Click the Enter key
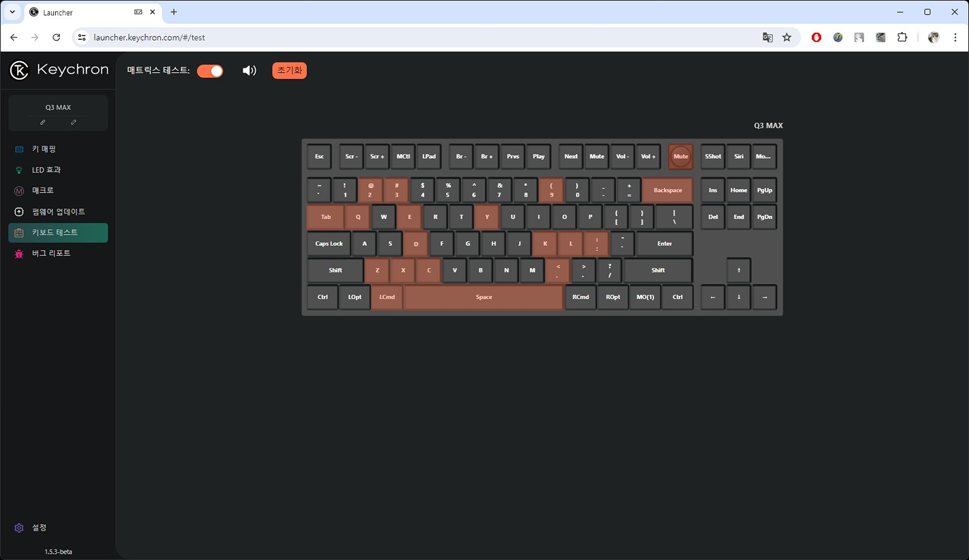Screen dimensions: 969x560 coord(664,244)
